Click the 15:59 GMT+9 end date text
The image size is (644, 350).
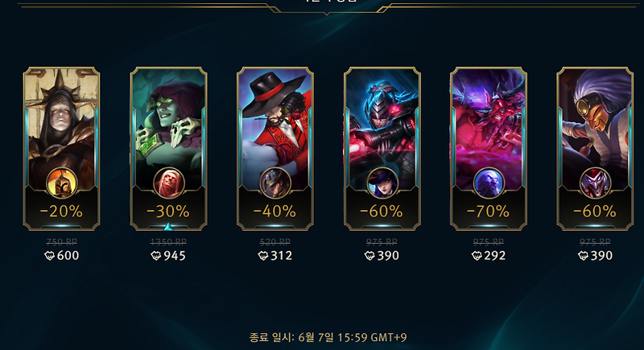point(372,338)
